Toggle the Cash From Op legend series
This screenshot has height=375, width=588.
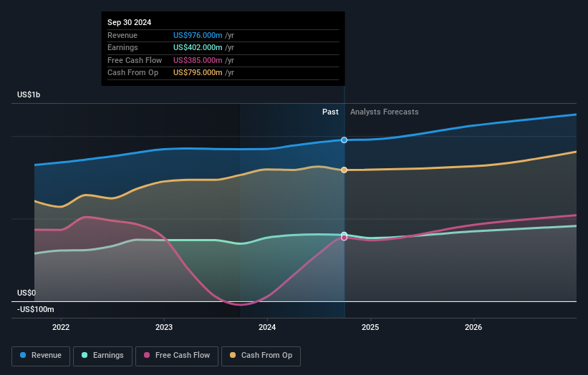[x=261, y=356]
